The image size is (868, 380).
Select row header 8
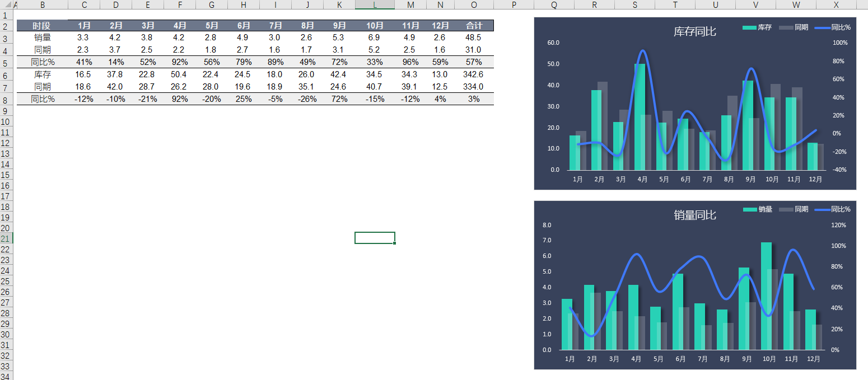(6, 100)
